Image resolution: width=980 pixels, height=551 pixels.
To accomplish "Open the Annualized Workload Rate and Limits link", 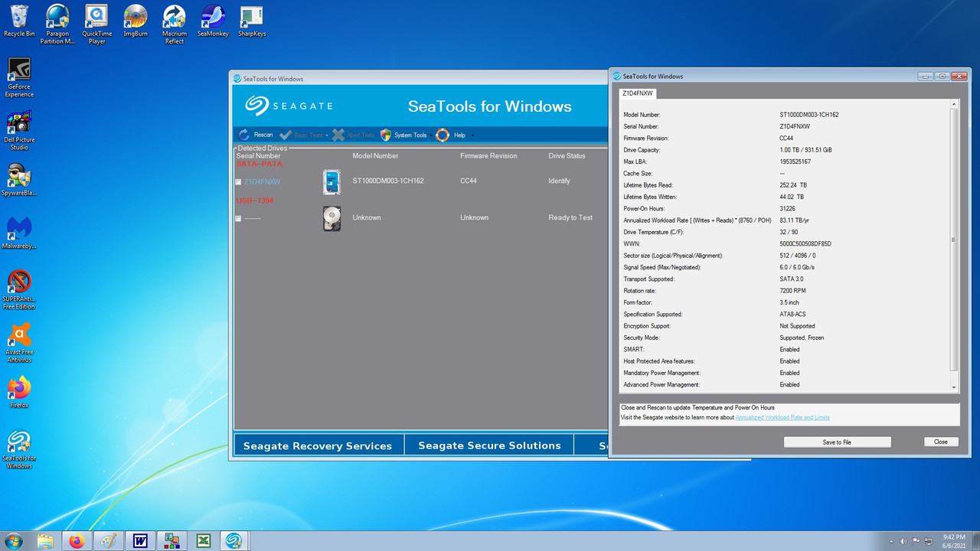I will point(782,417).
